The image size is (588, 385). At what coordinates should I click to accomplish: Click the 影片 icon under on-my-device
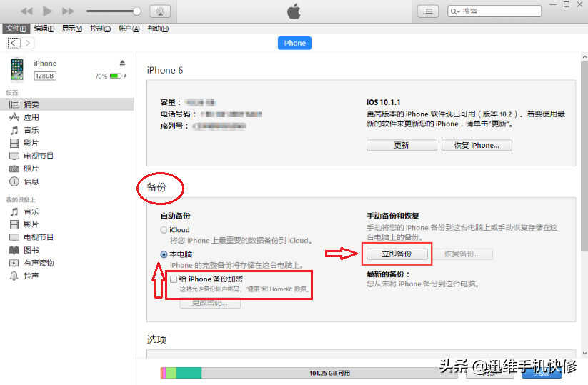click(x=14, y=224)
